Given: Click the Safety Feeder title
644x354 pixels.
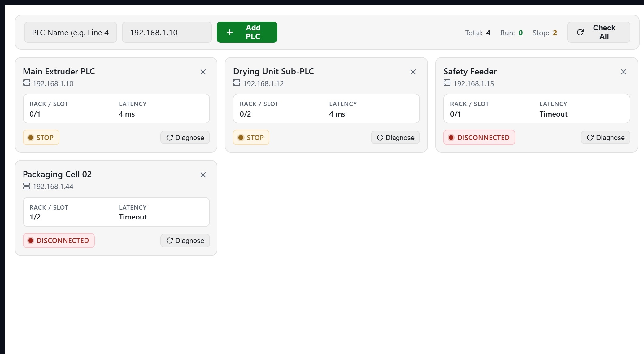Looking at the screenshot, I should tap(470, 72).
